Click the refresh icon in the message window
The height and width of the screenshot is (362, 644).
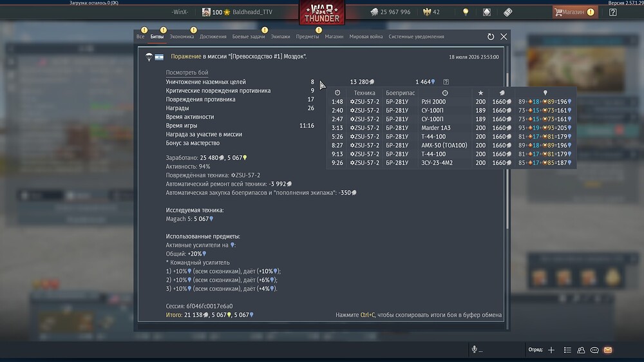click(x=490, y=37)
